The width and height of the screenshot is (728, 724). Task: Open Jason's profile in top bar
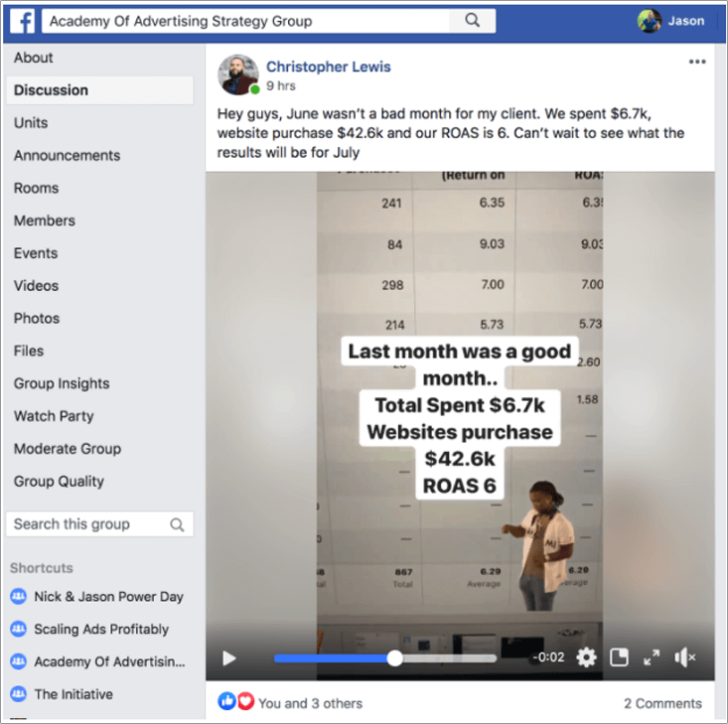click(x=671, y=21)
